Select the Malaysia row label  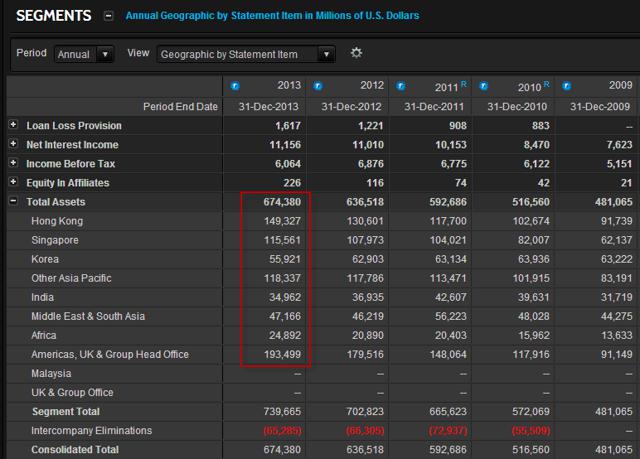(51, 373)
